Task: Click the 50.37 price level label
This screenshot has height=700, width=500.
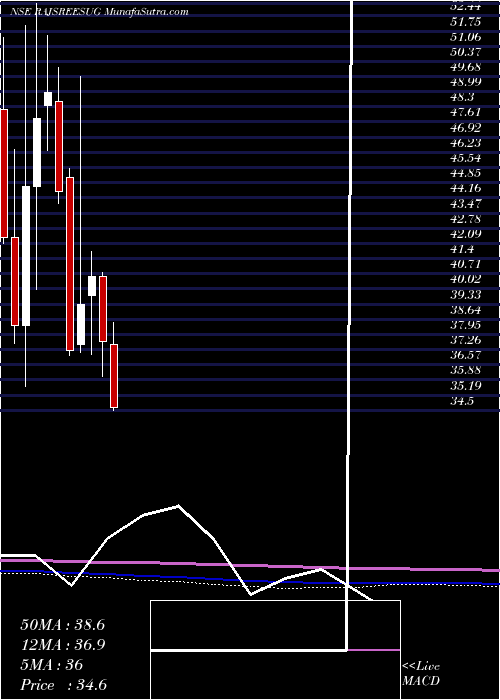Action: pyautogui.click(x=466, y=52)
